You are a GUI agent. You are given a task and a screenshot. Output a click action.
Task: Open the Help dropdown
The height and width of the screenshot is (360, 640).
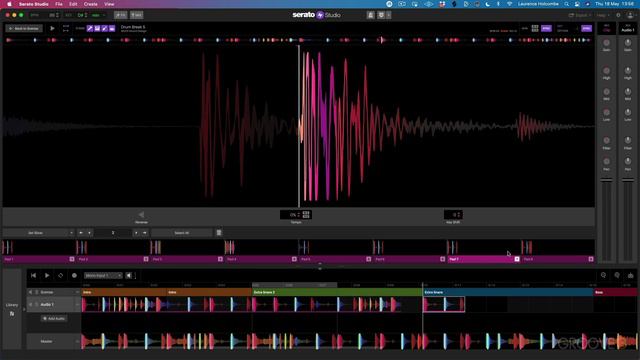603,15
